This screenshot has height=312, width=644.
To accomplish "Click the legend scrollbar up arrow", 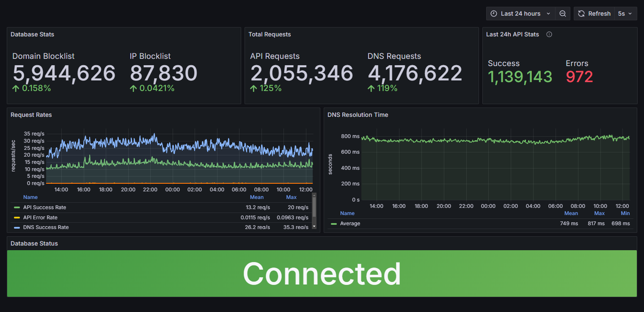I will pos(314,195).
